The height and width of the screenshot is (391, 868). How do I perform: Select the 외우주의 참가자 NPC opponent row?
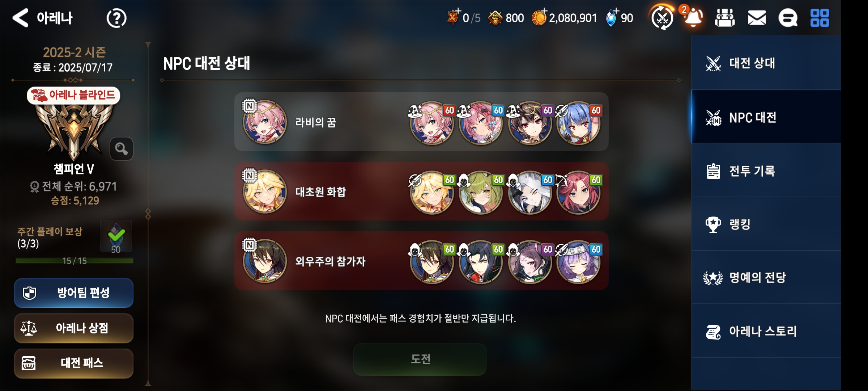[x=421, y=261]
